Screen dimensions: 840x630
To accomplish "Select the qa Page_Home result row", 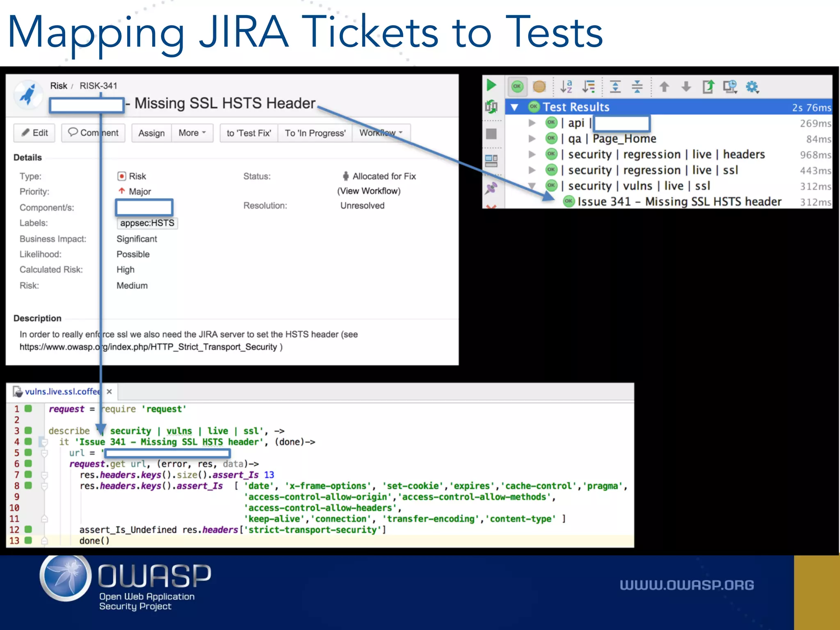I will coord(669,139).
